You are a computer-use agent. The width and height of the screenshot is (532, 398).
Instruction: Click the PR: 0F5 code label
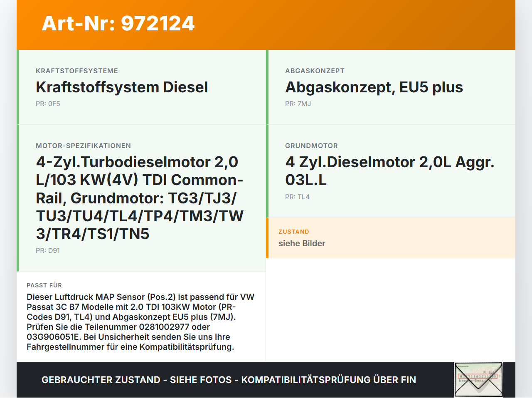48,104
